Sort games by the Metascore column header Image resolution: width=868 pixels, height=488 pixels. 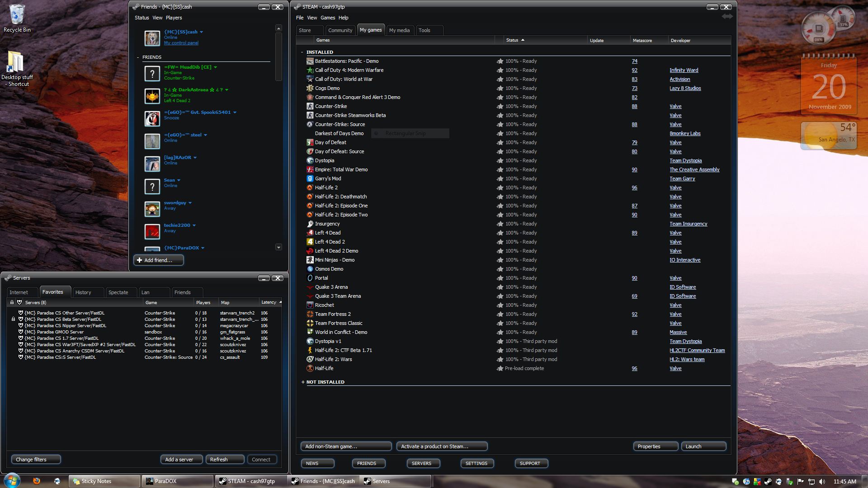[x=649, y=40]
